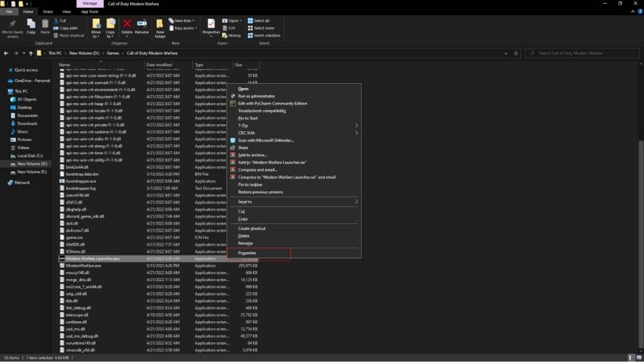Expand the Send to submenu

point(294,202)
